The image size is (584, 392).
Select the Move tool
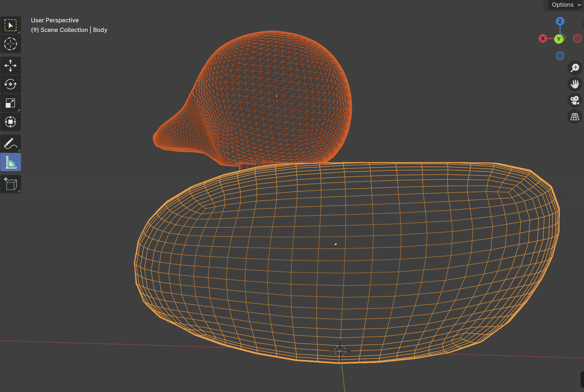[x=10, y=66]
